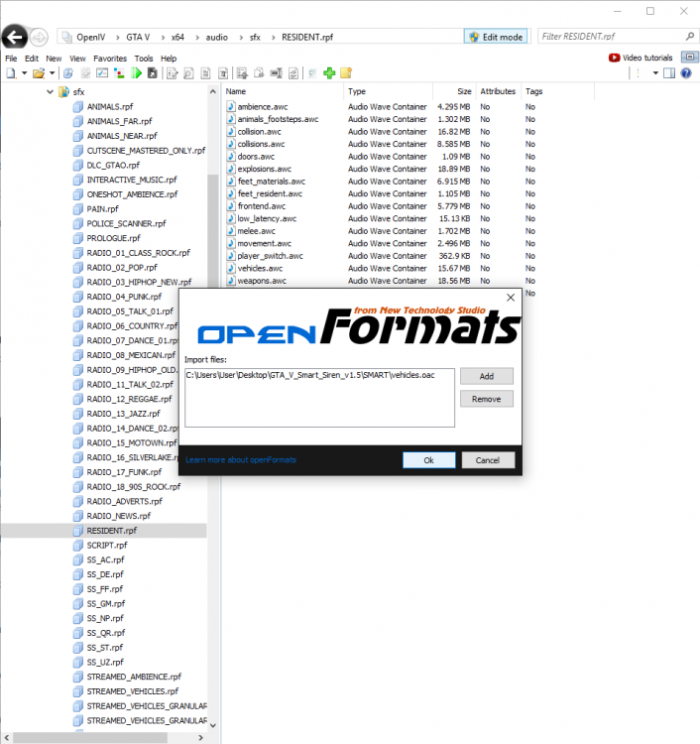Click the edit document pencil toolbar icon
Image resolution: width=700 pixels, height=744 pixels.
(173, 73)
